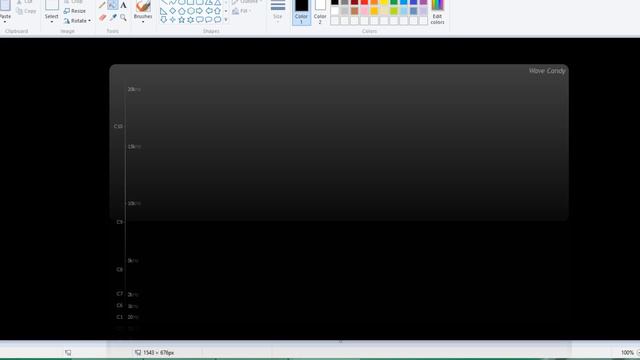The height and width of the screenshot is (360, 640).
Task: Choose the down arrow shape
Action: coord(164,19)
